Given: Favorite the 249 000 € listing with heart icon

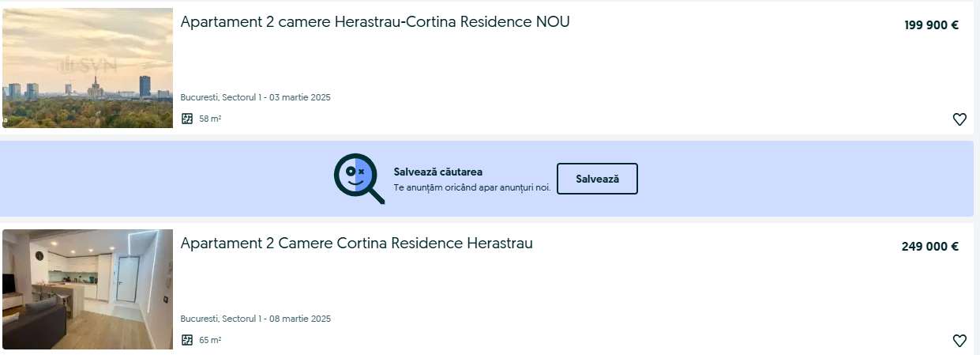Looking at the screenshot, I should click(959, 341).
